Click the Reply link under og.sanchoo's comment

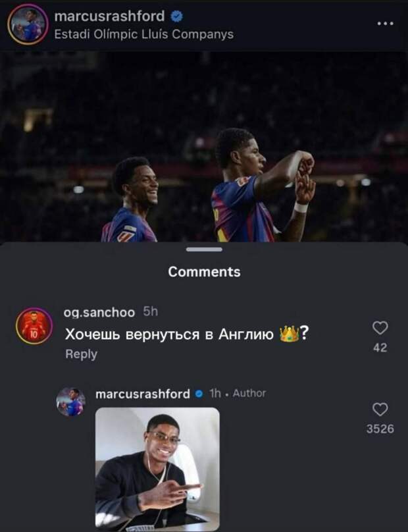81,354
